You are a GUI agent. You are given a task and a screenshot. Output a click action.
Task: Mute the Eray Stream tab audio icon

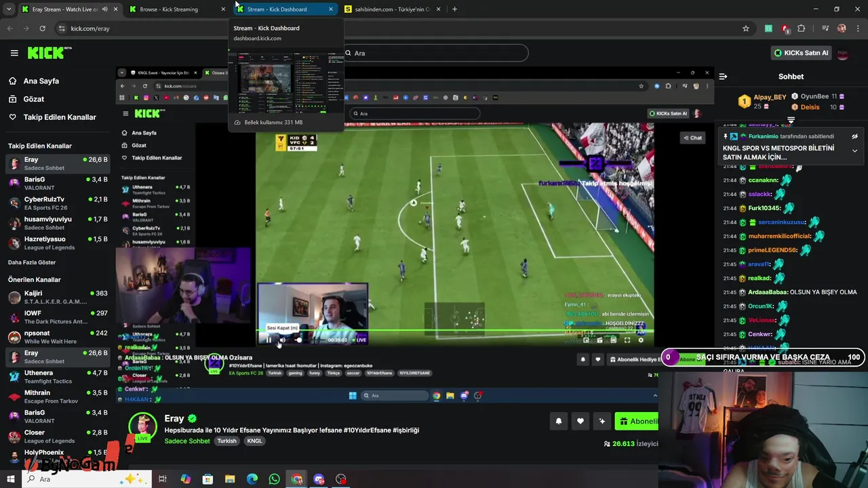coord(104,9)
